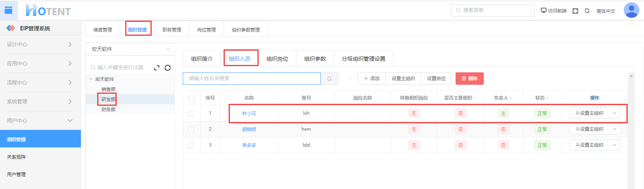This screenshot has width=644, height=189.
Task: Open the 组织参数 tab
Action: tap(315, 59)
